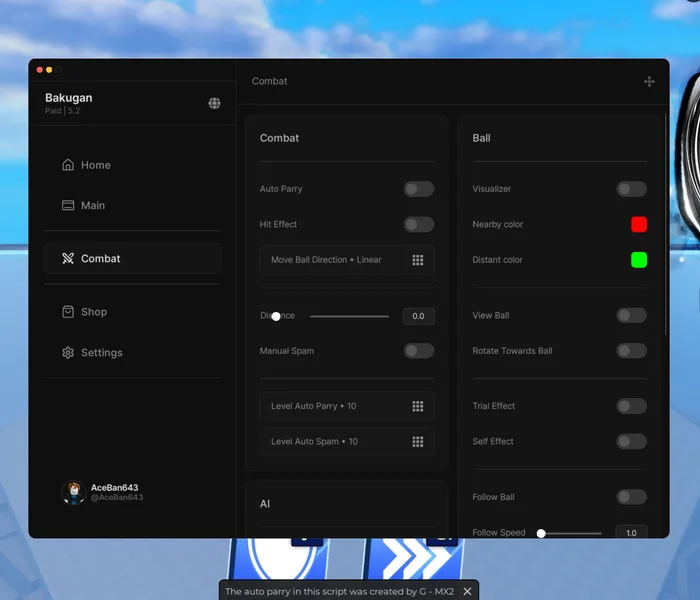Click the yellow window minimize dot
The image size is (700, 600).
[49, 70]
